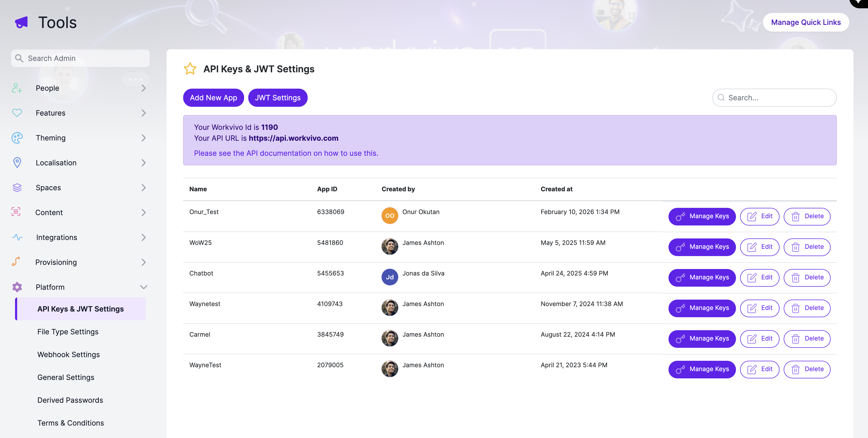Expand the Features menu chevron
The height and width of the screenshot is (438, 868).
click(143, 113)
